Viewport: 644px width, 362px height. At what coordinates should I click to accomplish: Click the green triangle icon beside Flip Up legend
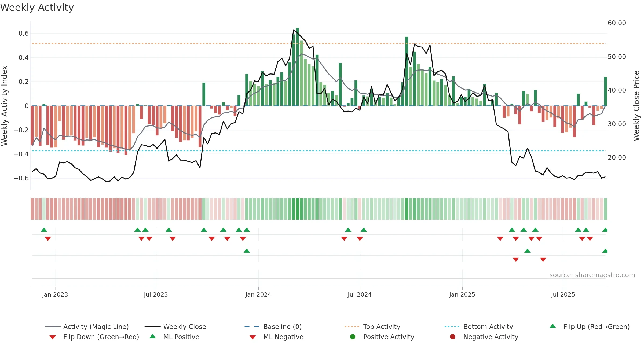point(553,326)
